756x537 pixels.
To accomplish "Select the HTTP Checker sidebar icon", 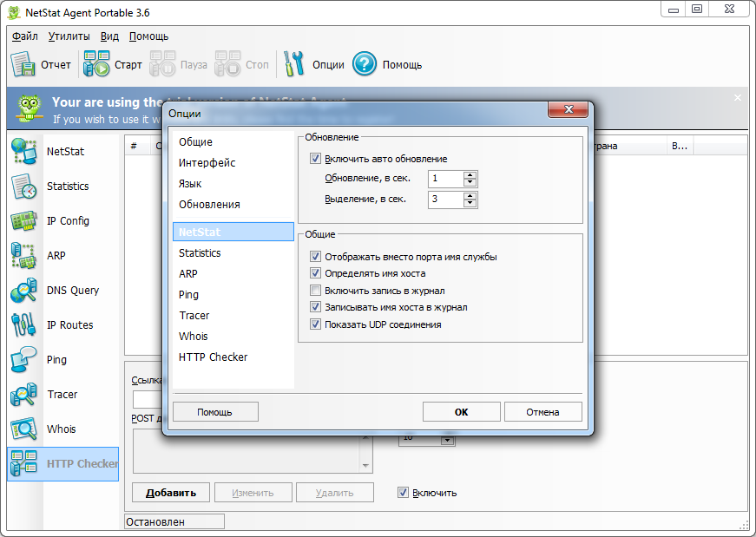I will coord(23,464).
